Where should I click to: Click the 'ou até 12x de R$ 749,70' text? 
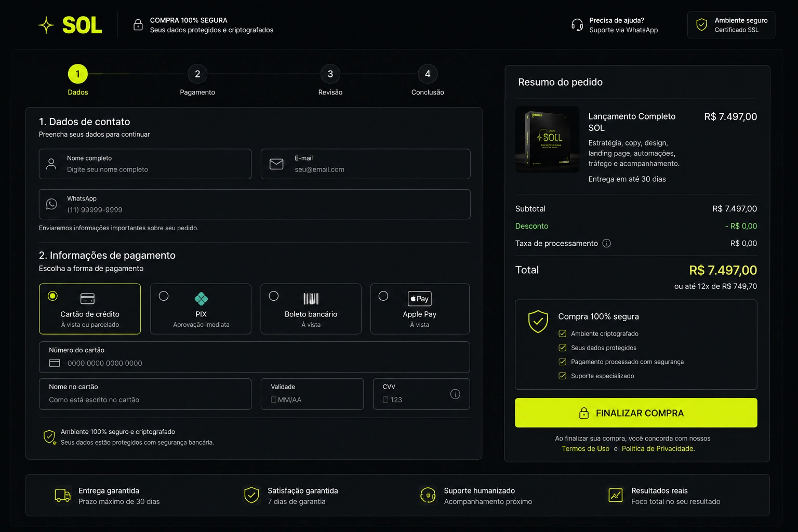point(715,286)
